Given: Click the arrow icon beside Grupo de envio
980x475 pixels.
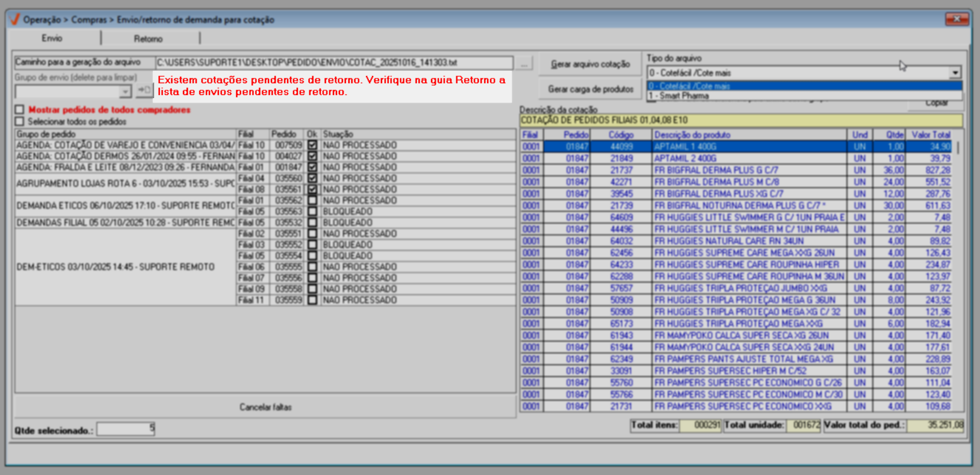Looking at the screenshot, I should coord(143,91).
